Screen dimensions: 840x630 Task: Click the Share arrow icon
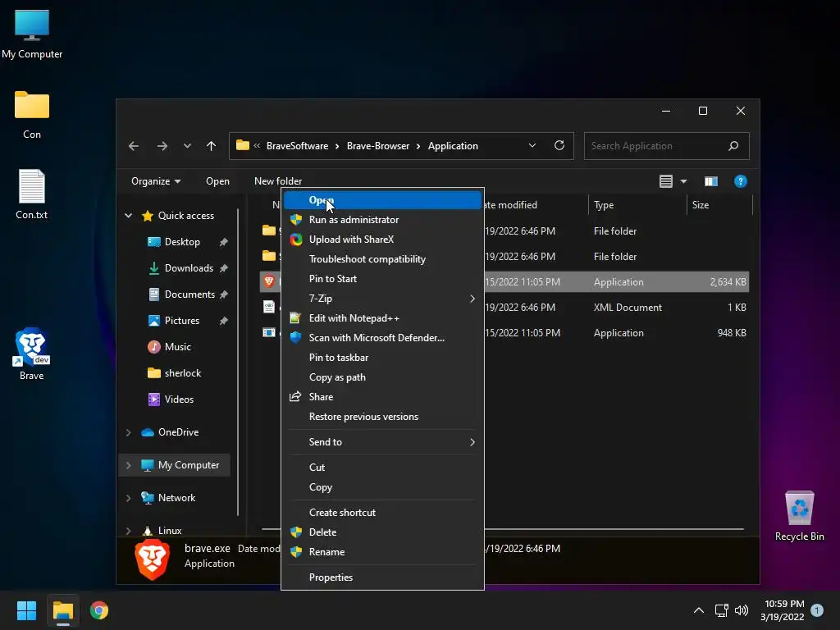point(295,397)
